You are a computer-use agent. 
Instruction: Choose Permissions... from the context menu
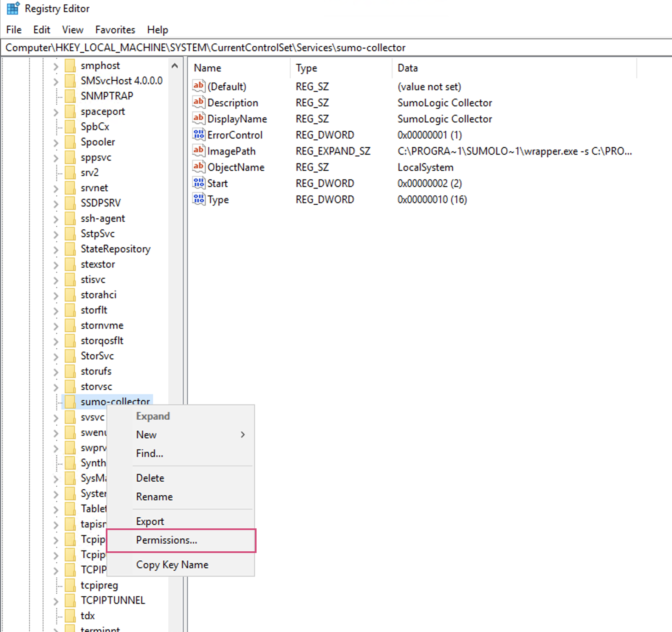click(167, 540)
